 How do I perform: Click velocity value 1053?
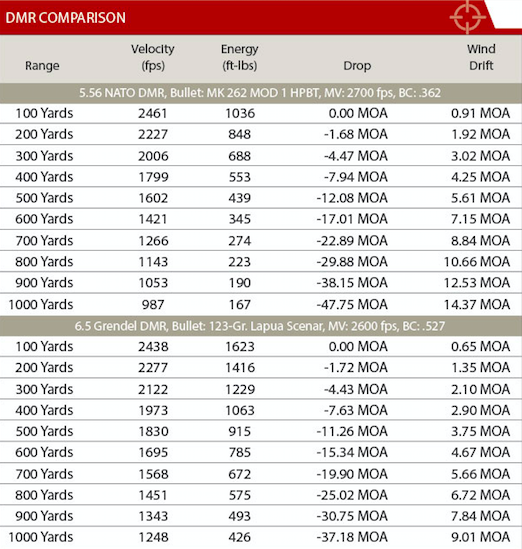point(153,283)
